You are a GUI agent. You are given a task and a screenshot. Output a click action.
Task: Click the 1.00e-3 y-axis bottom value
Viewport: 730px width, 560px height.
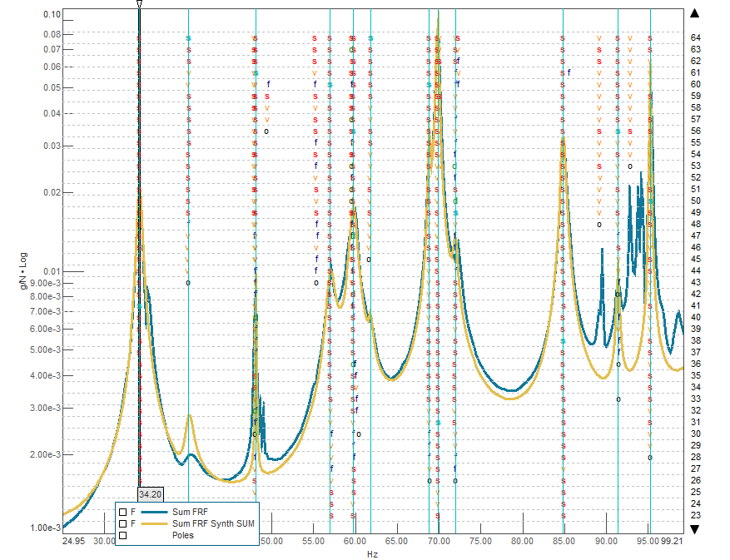pyautogui.click(x=45, y=528)
